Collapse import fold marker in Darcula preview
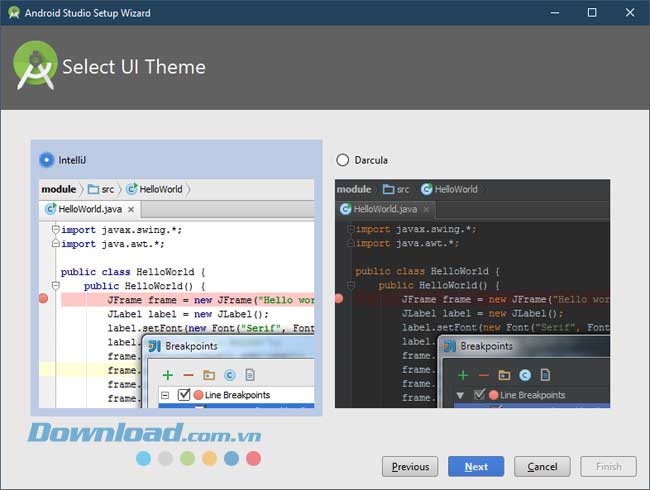The width and height of the screenshot is (650, 490). click(x=351, y=228)
